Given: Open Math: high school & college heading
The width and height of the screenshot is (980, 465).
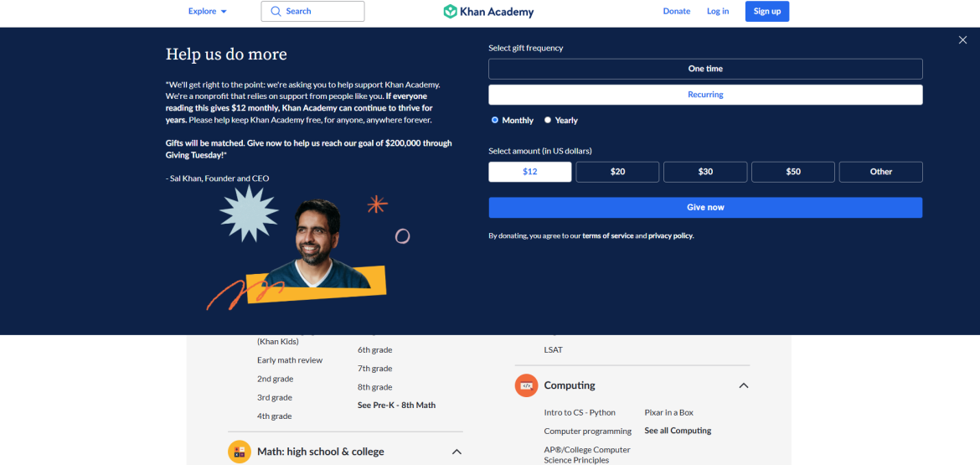Looking at the screenshot, I should coord(321,452).
